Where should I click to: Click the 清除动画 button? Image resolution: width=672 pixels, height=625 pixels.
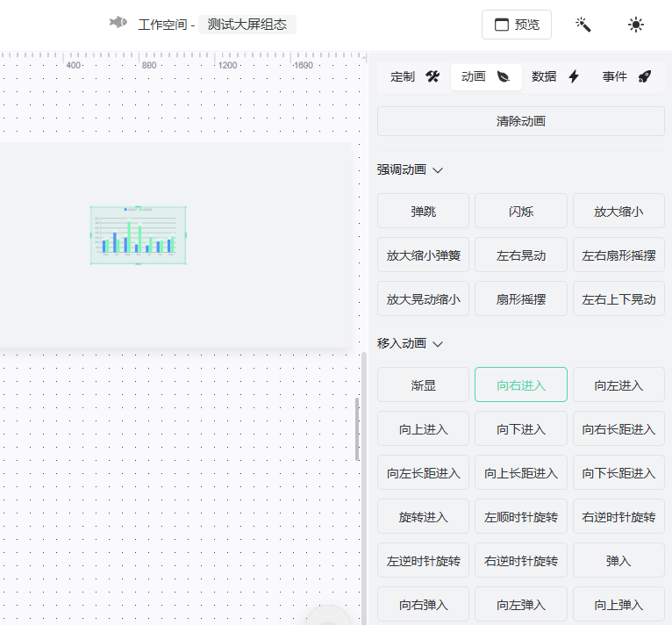tap(521, 121)
